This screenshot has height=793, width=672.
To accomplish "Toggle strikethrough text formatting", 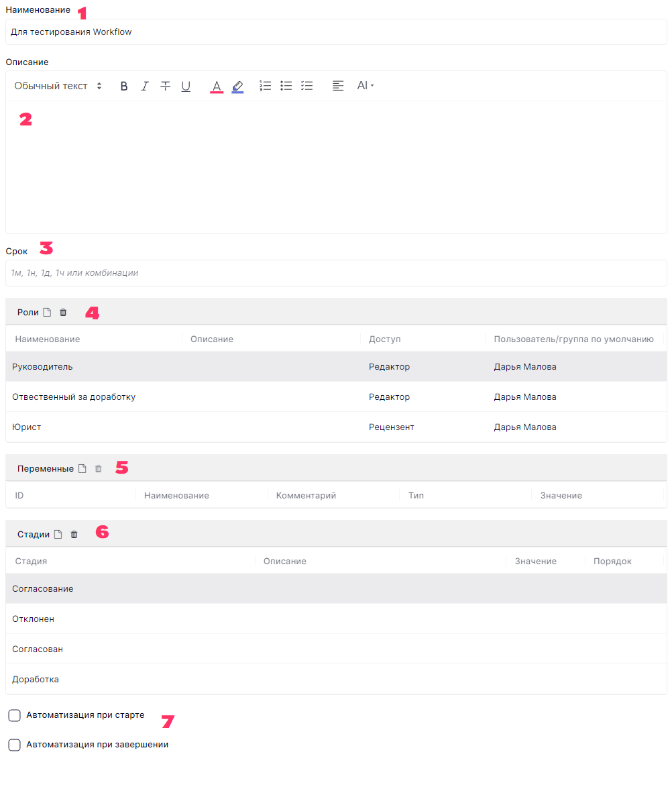I will [x=165, y=86].
